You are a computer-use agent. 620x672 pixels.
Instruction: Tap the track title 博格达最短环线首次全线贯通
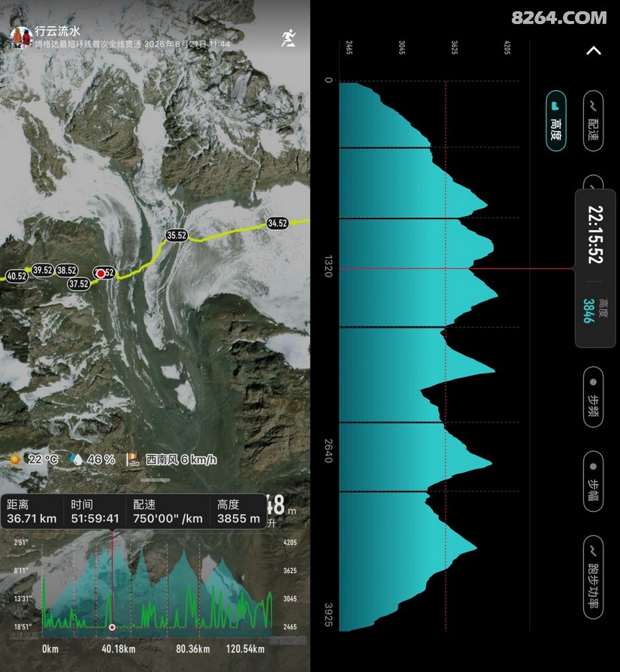[88, 44]
